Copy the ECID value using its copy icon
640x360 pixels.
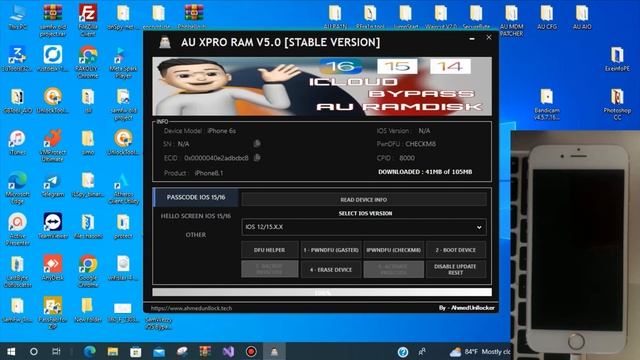pyautogui.click(x=257, y=158)
